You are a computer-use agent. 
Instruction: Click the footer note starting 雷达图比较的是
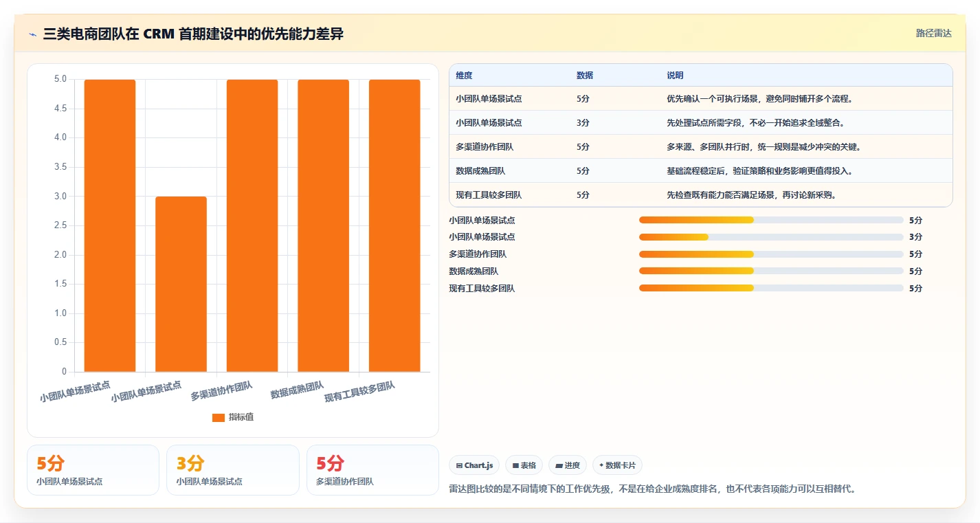652,489
